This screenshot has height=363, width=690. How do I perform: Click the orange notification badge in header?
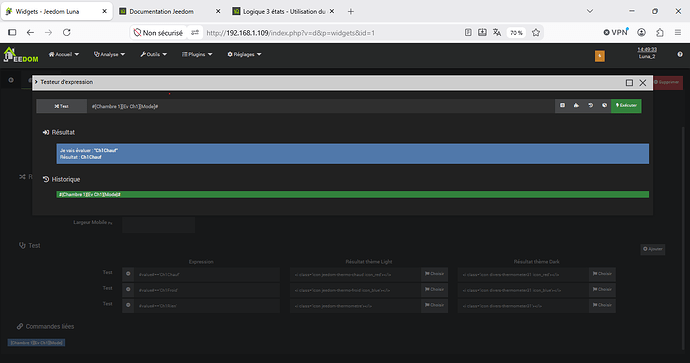coord(599,56)
